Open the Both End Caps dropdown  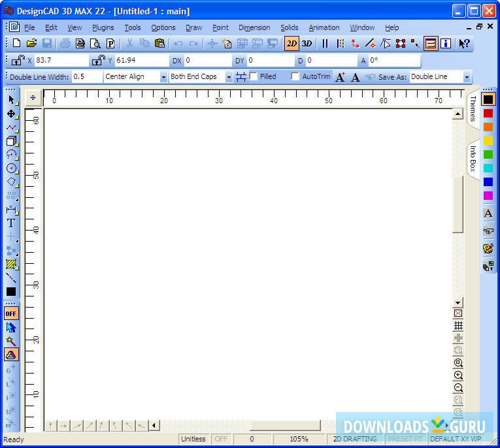pos(229,77)
